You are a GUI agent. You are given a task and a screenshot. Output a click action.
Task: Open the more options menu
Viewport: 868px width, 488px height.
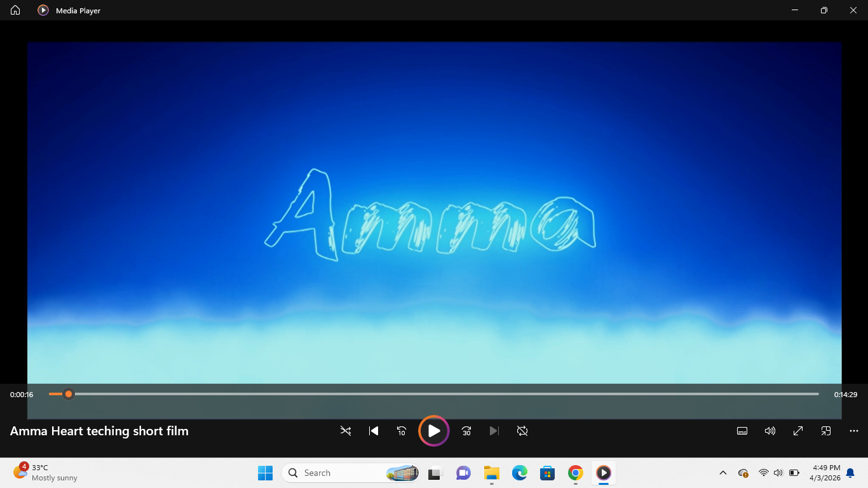tap(854, 431)
